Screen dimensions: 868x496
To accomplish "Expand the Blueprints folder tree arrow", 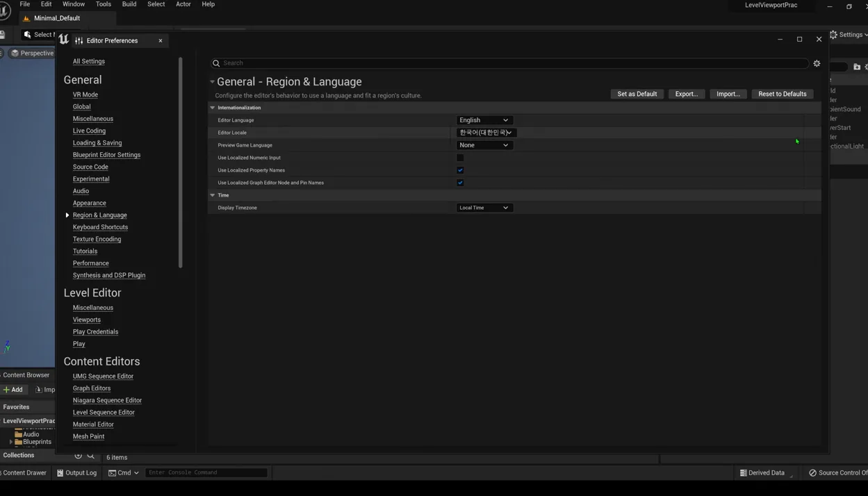I will [11, 442].
